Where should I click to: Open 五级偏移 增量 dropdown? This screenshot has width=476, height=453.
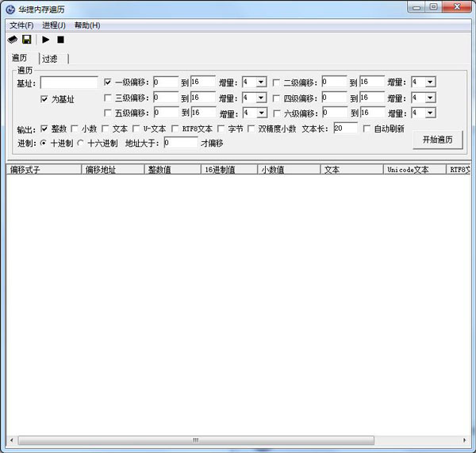point(261,113)
